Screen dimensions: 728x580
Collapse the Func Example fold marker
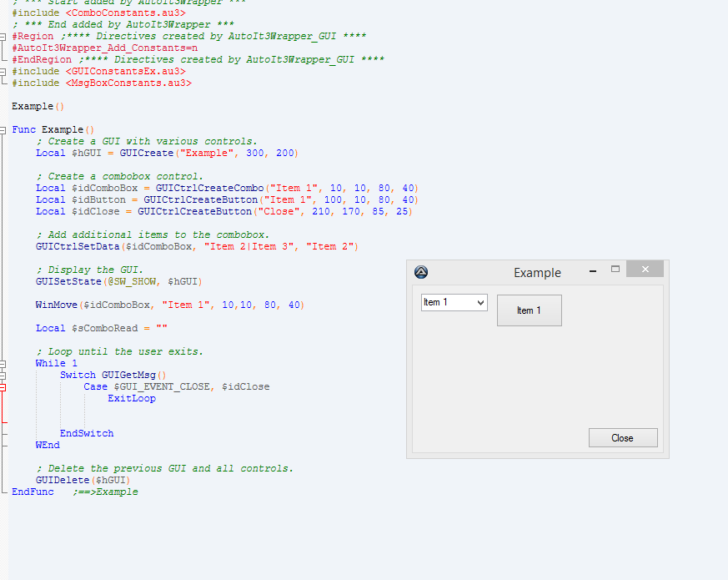pyautogui.click(x=3, y=130)
